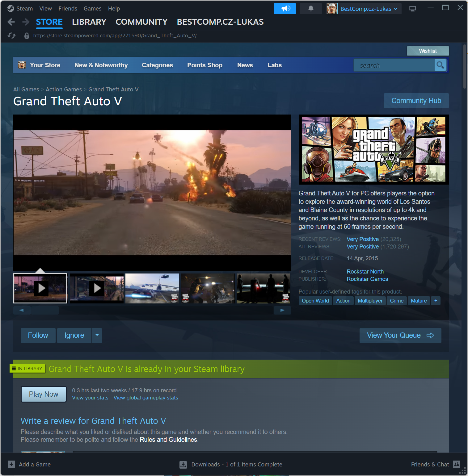Click the View Your Queue arrow icon
468x476 pixels.
click(430, 335)
